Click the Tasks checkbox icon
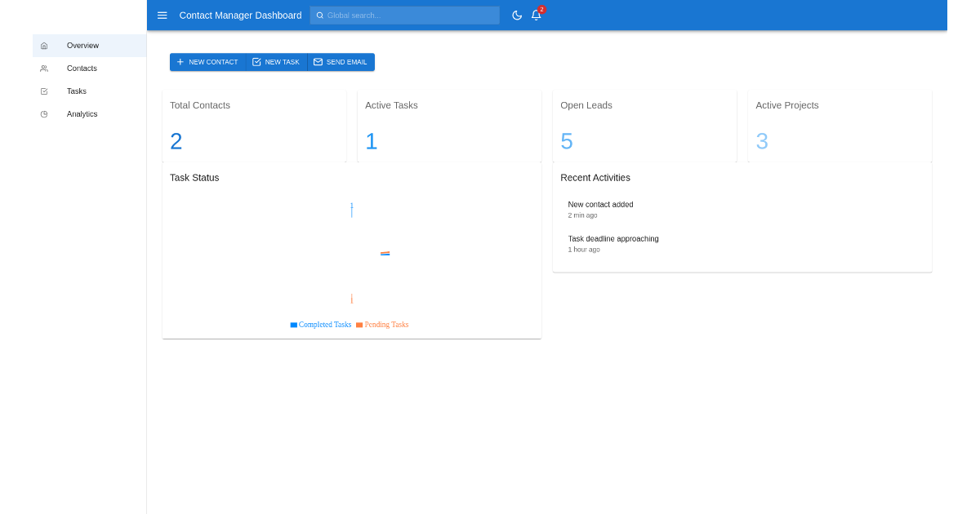The height and width of the screenshot is (514, 980). click(44, 91)
